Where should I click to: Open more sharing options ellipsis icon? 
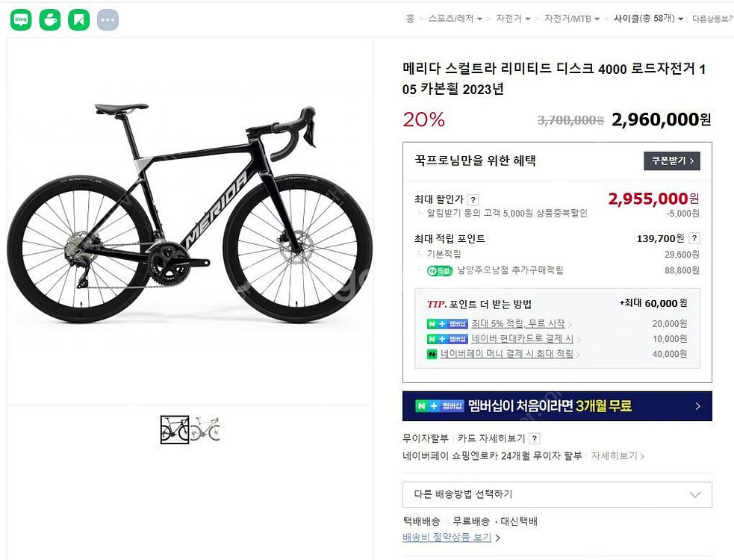(x=108, y=19)
